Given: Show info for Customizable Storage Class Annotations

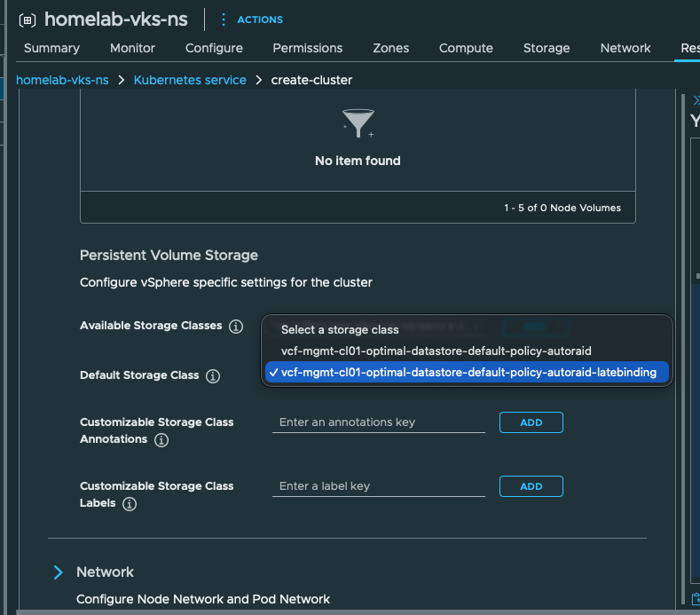Looking at the screenshot, I should point(161,440).
